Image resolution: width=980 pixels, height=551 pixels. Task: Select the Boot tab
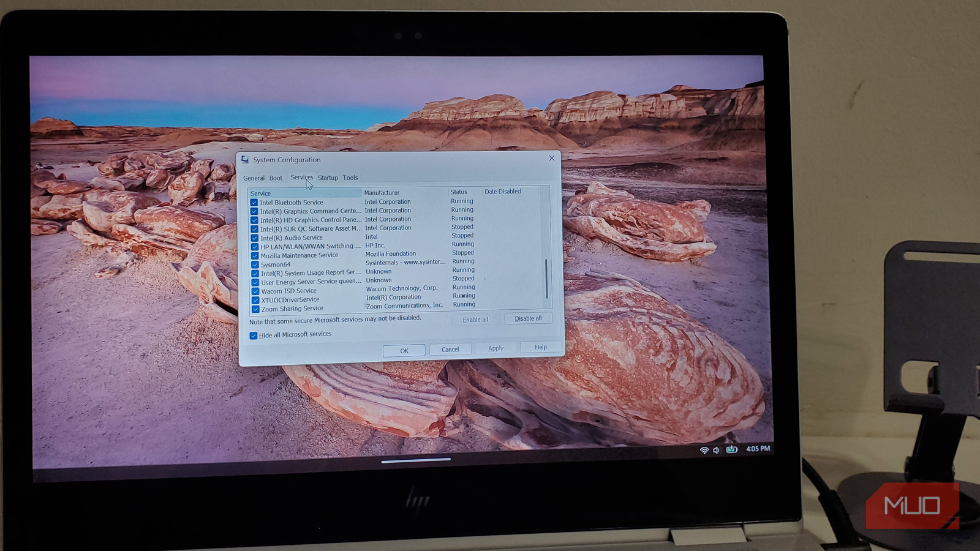click(276, 178)
